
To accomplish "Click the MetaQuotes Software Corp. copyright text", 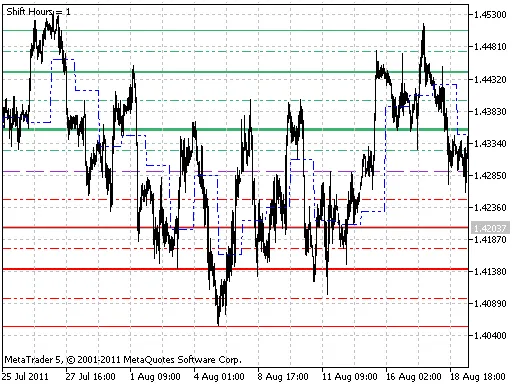I will pos(123,360).
